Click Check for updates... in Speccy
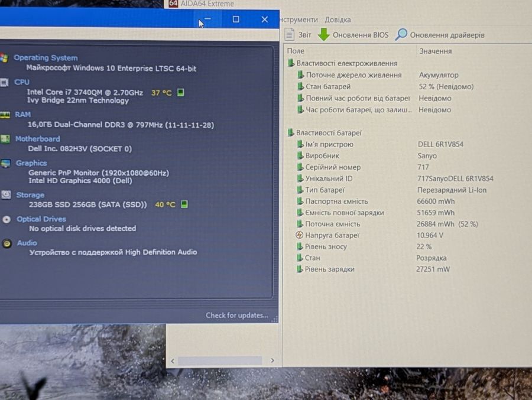532x400 pixels. 237,315
